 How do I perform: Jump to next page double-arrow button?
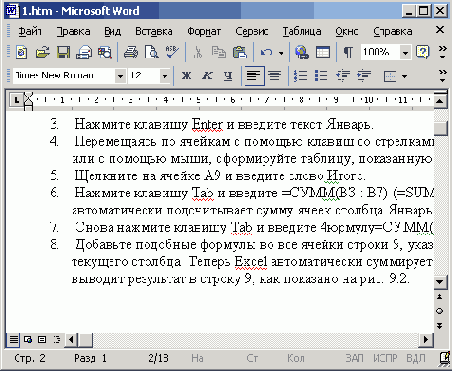pos(440,325)
